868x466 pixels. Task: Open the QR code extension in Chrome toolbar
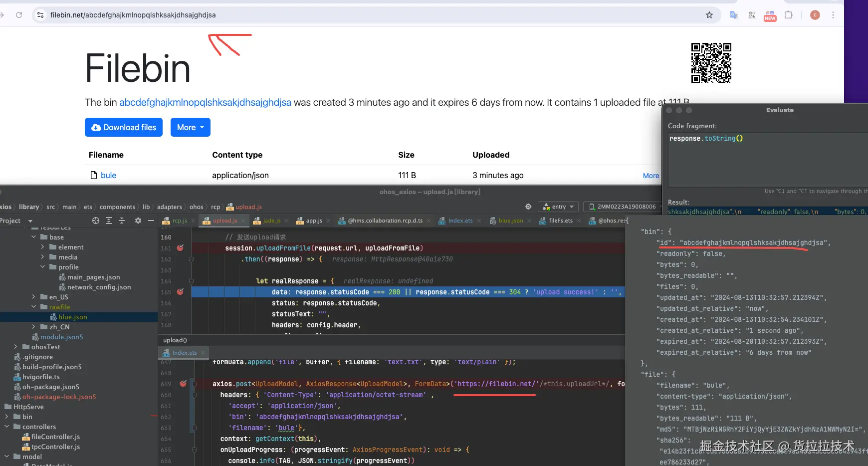click(x=752, y=15)
